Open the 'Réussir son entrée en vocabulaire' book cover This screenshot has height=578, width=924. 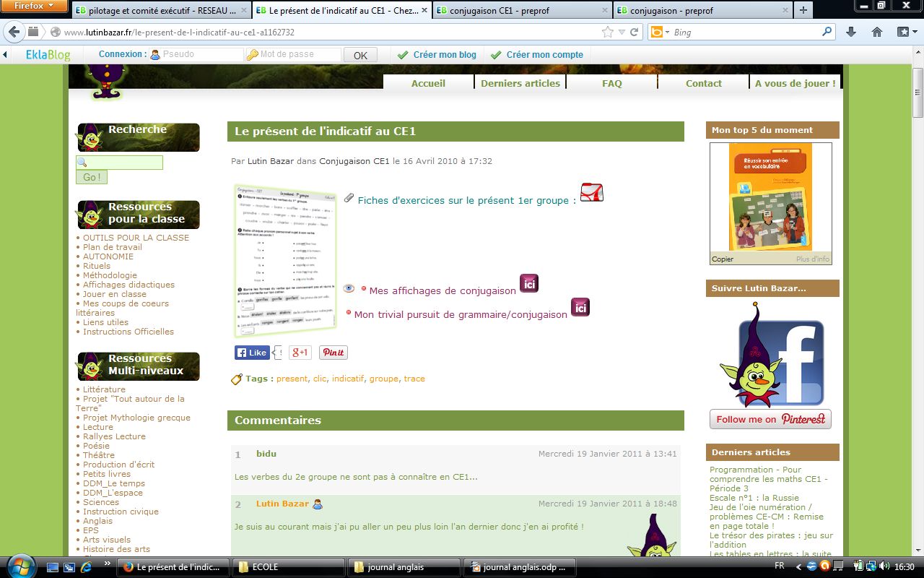pos(770,196)
